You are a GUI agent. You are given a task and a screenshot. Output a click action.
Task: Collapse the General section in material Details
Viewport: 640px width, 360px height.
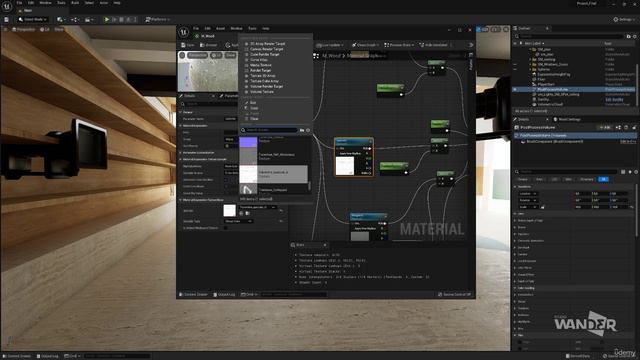point(181,112)
